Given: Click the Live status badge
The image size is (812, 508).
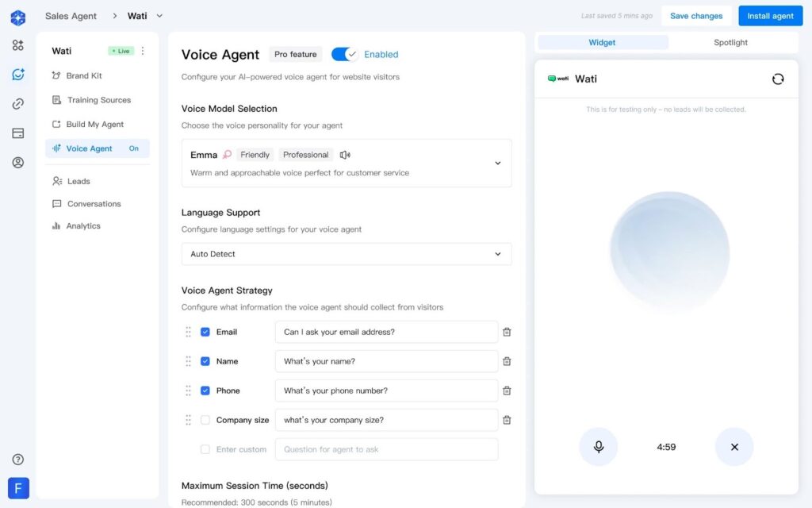Looking at the screenshot, I should tap(121, 51).
